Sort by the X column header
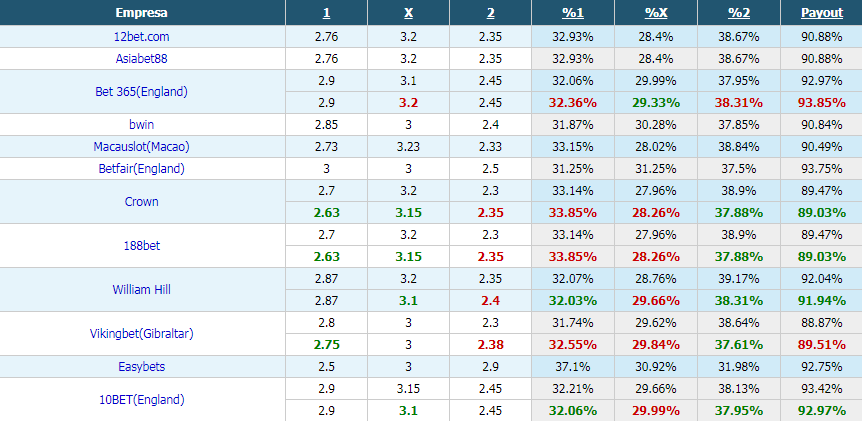 (x=408, y=13)
